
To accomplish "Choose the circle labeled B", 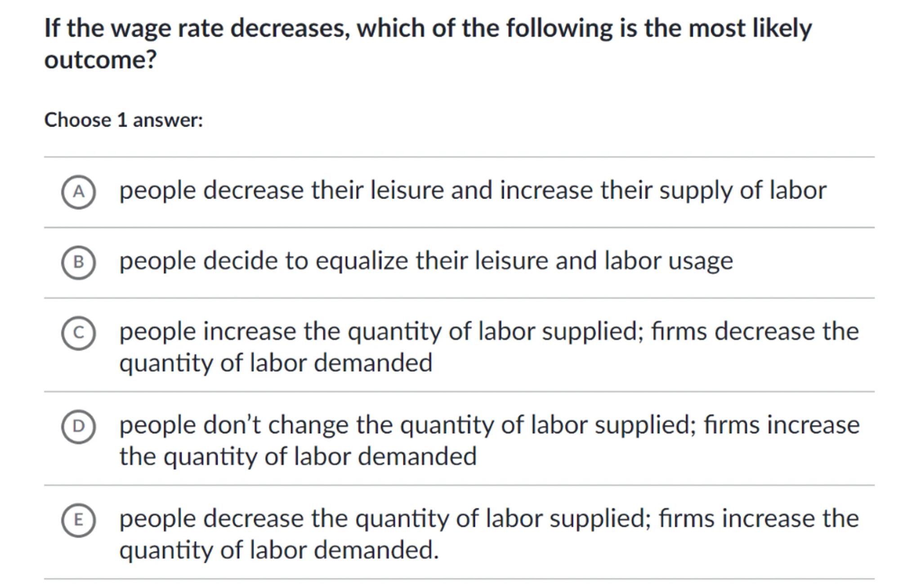I will (78, 263).
